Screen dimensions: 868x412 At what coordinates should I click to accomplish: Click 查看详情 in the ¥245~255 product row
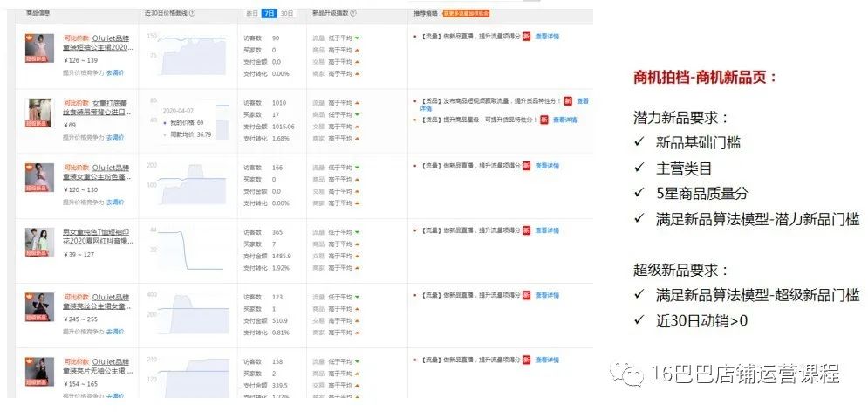coord(547,295)
